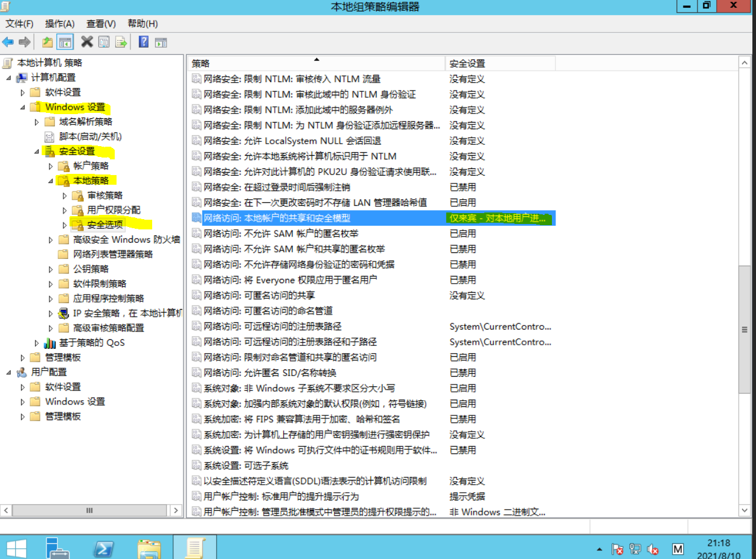Click the 基于策略的 QoS chart icon
This screenshot has height=559, width=756.
click(50, 343)
